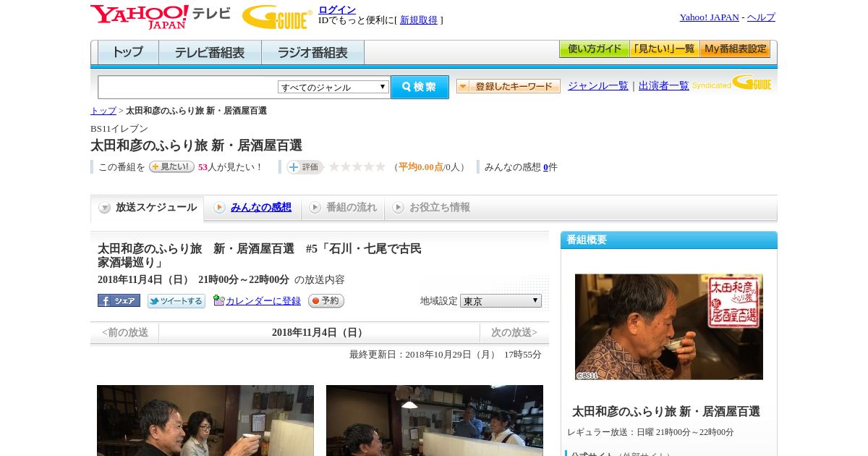The width and height of the screenshot is (868, 456).
Task: Click the calendar icon beside カレンダーに登録
Action: (x=218, y=300)
